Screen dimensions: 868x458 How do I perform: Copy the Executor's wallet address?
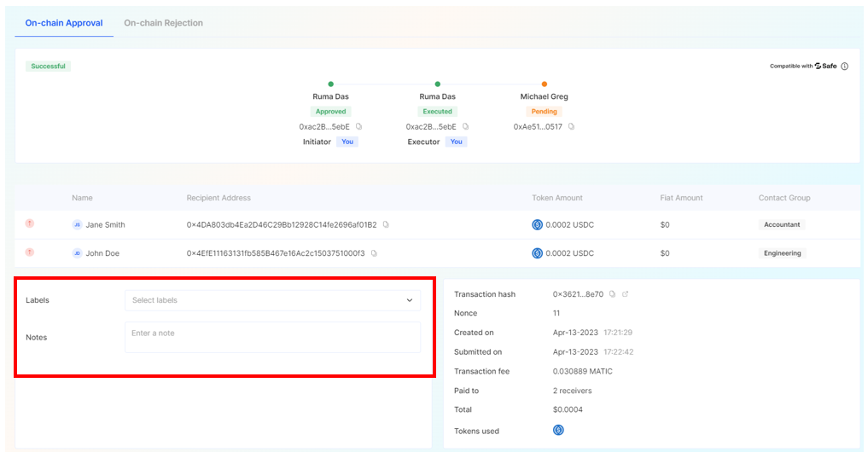tap(466, 126)
